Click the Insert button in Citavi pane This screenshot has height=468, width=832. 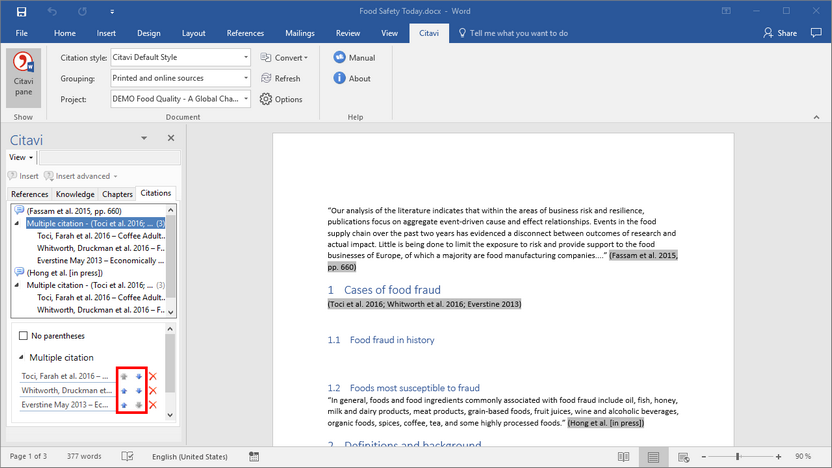tap(23, 176)
